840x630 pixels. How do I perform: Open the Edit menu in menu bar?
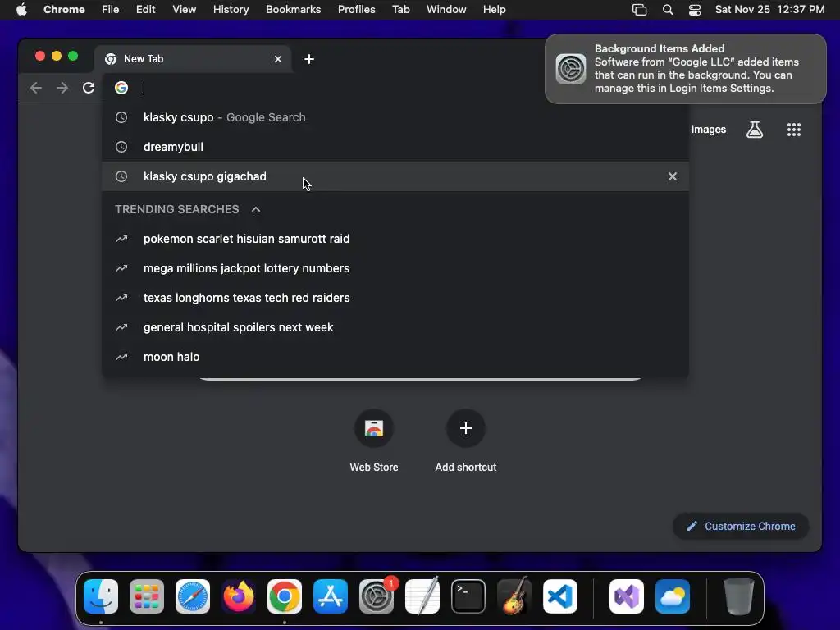click(145, 10)
